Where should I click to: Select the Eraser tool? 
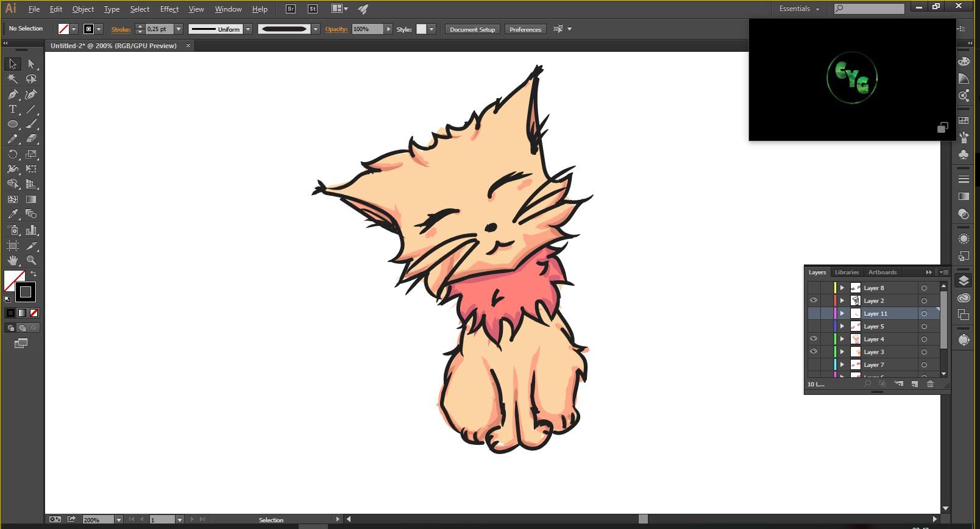coord(32,139)
